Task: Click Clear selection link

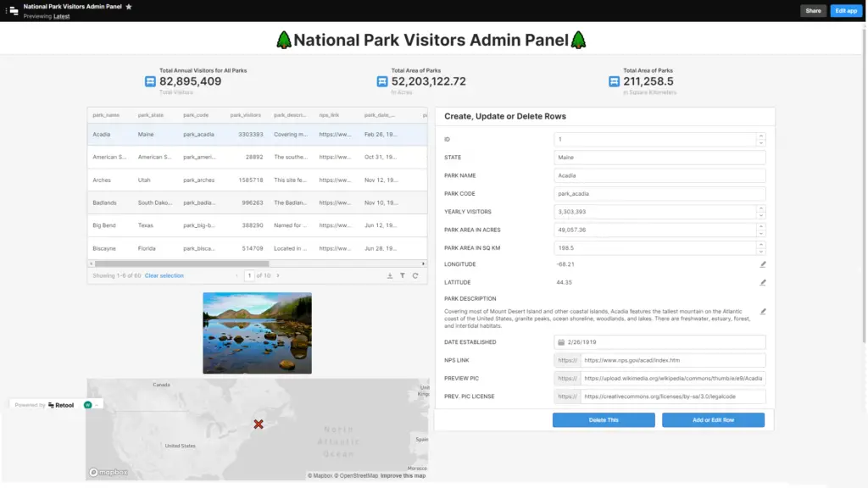Action: tap(164, 275)
